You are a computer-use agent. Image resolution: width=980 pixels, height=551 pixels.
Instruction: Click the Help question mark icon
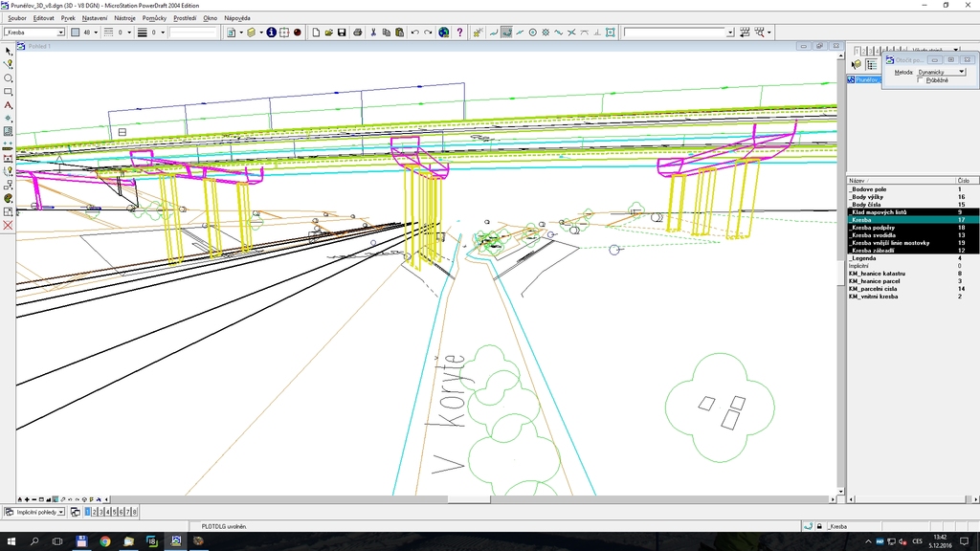[x=460, y=33]
